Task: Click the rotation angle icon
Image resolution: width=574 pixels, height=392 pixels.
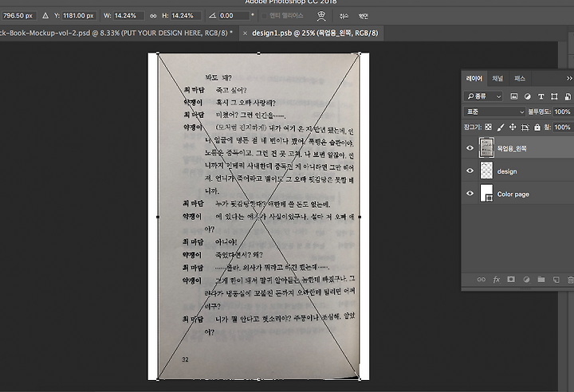Action: [212, 16]
